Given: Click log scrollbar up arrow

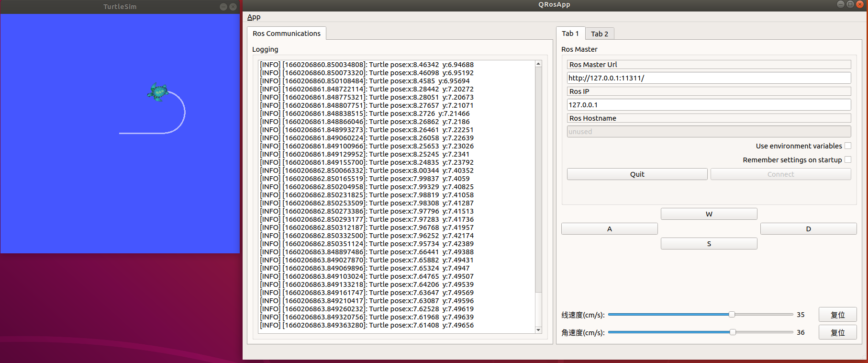Looking at the screenshot, I should coord(538,64).
